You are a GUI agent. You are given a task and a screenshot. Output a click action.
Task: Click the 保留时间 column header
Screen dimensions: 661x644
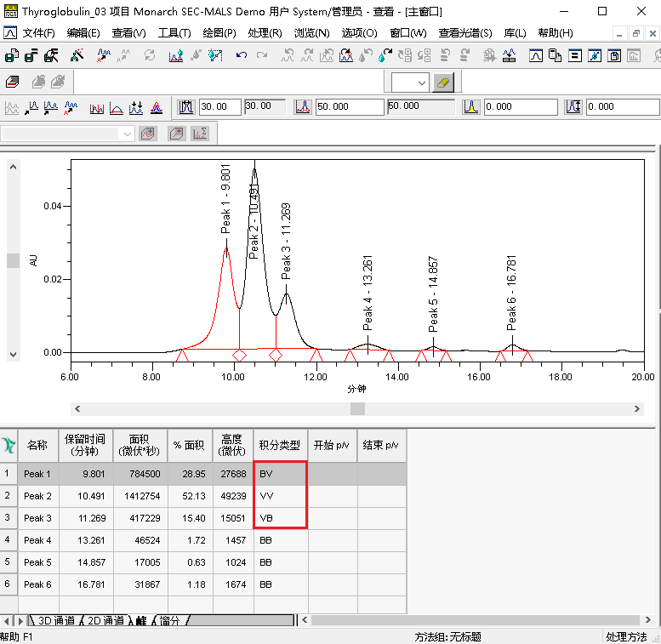pos(85,445)
